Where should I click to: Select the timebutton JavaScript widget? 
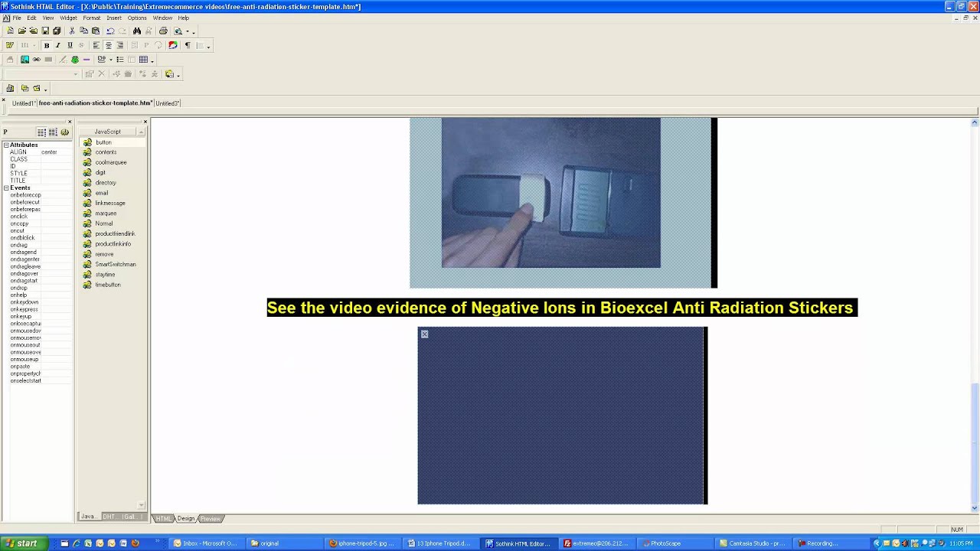pos(107,285)
